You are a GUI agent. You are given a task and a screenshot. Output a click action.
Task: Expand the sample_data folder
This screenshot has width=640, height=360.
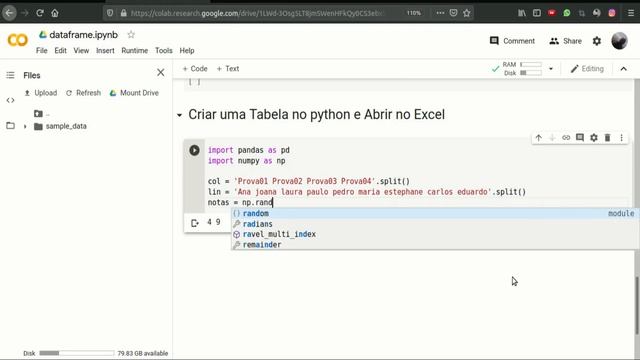coord(25,127)
